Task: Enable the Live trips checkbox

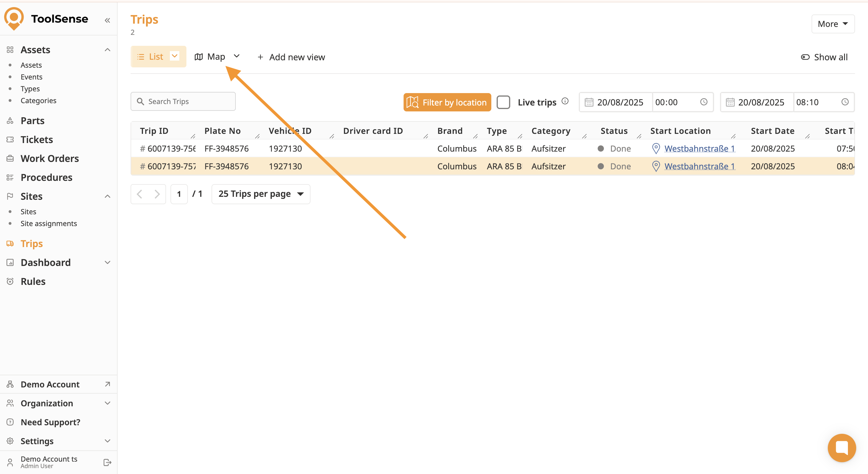Action: 503,102
